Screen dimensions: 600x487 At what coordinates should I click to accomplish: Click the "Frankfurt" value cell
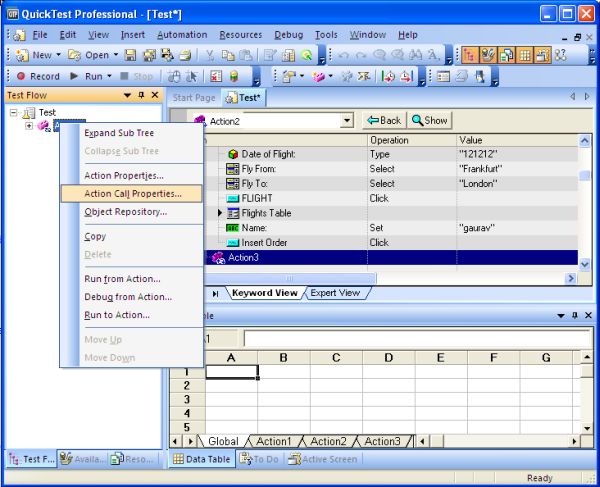click(x=517, y=169)
